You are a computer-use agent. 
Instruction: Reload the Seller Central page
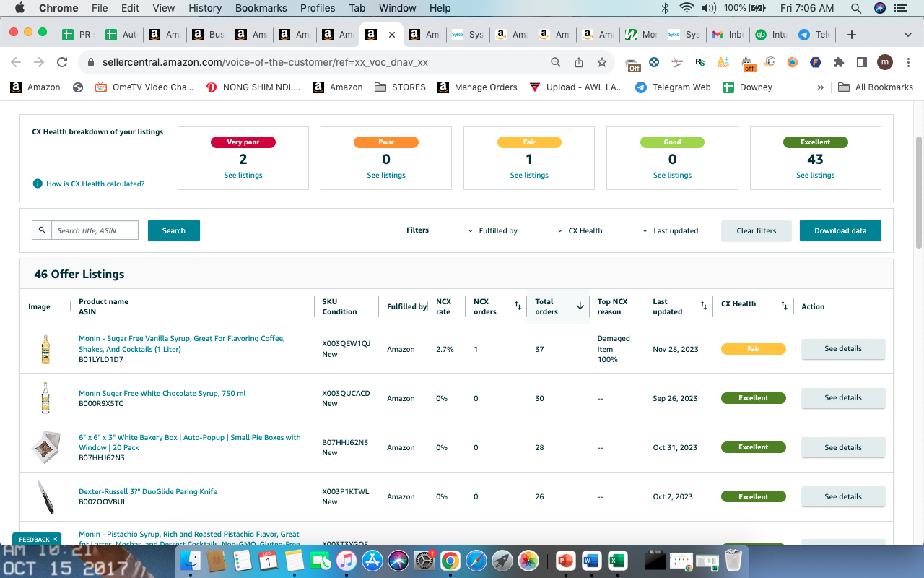[62, 62]
